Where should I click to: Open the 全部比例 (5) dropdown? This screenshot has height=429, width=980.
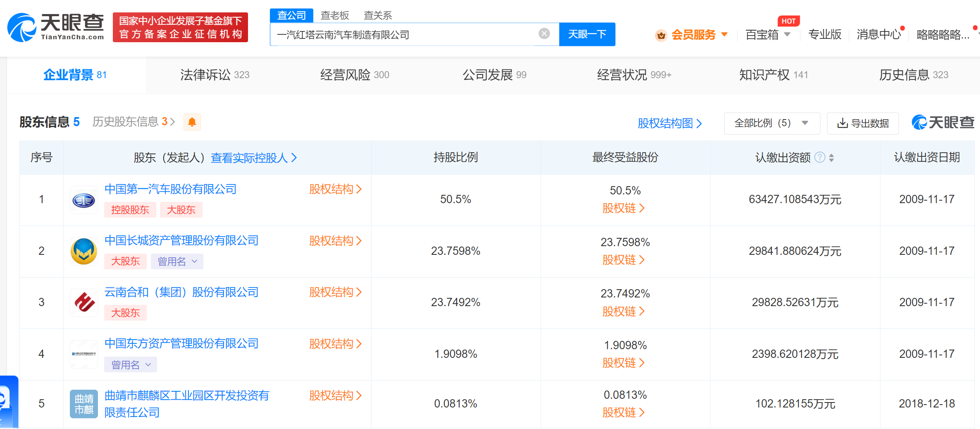pos(772,123)
